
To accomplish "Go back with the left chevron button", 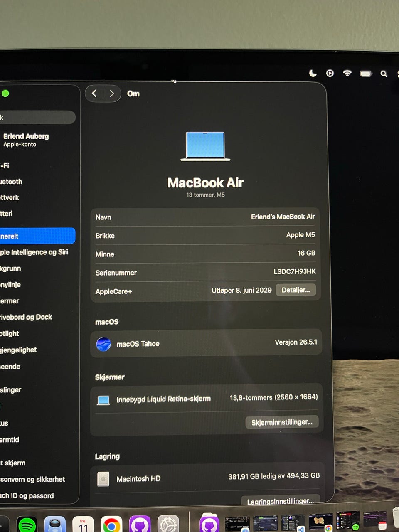I will tap(94, 94).
